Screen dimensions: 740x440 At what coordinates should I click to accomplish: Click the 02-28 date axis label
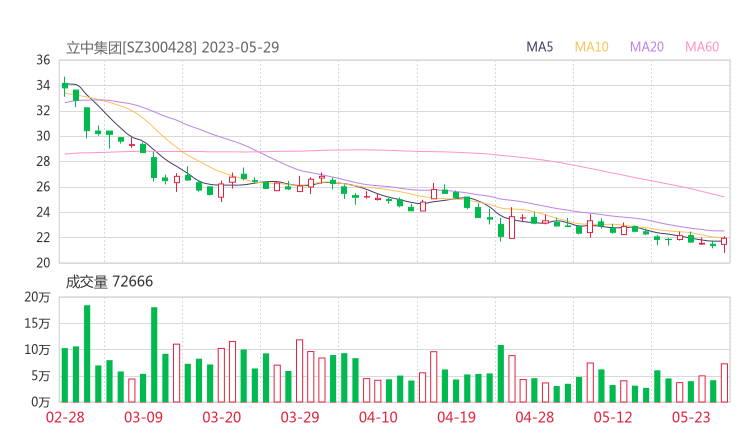click(x=65, y=417)
